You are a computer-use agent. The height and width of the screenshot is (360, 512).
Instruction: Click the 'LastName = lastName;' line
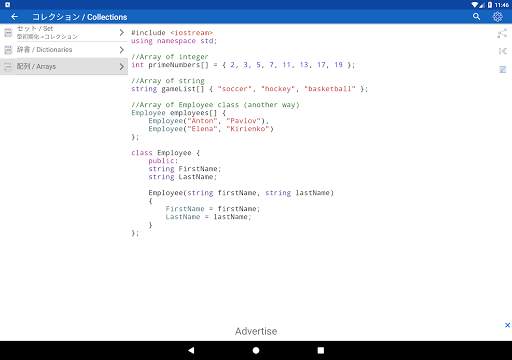pos(208,217)
